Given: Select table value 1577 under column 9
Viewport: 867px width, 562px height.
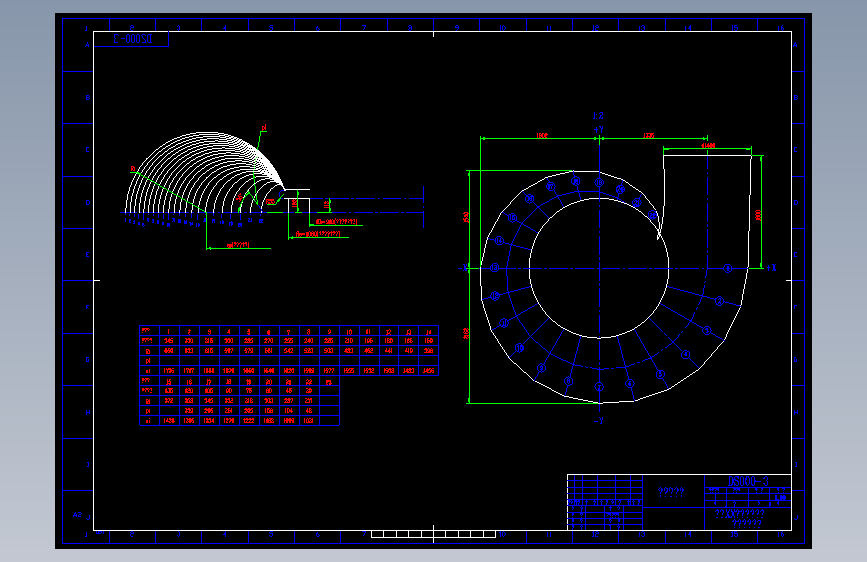Looking at the screenshot, I should click(329, 371).
